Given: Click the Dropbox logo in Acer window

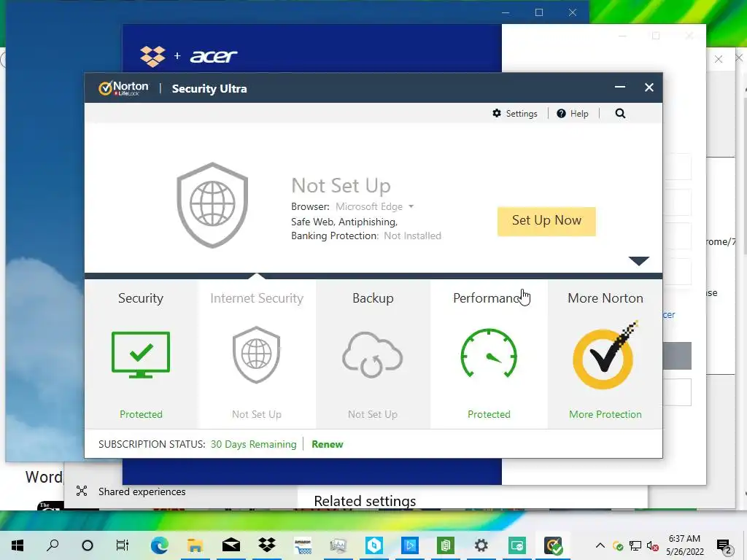Looking at the screenshot, I should [x=152, y=56].
